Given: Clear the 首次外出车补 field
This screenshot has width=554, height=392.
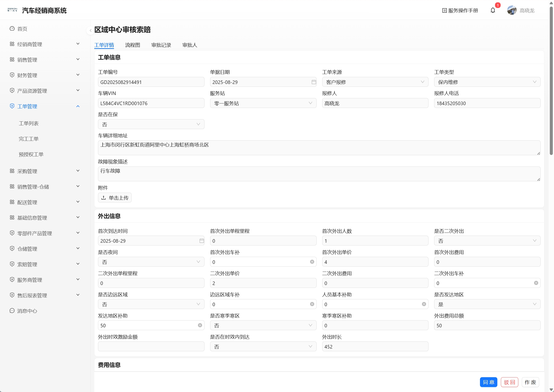Looking at the screenshot, I should coord(312,262).
